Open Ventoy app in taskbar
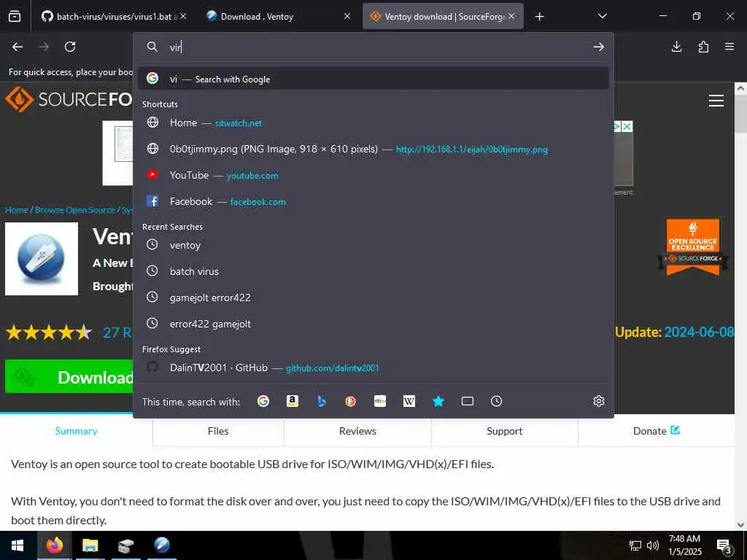The height and width of the screenshot is (560, 747). pos(162,545)
